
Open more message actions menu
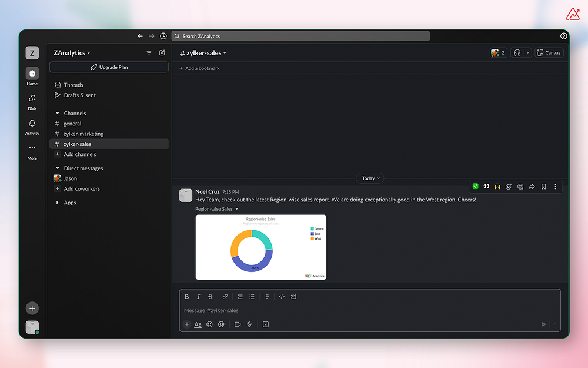[x=556, y=187]
